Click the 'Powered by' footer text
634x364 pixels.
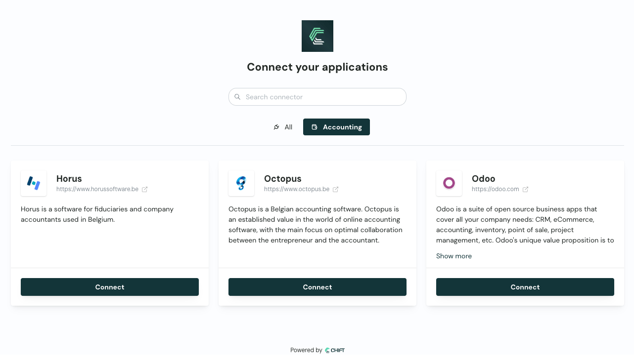[306, 350]
